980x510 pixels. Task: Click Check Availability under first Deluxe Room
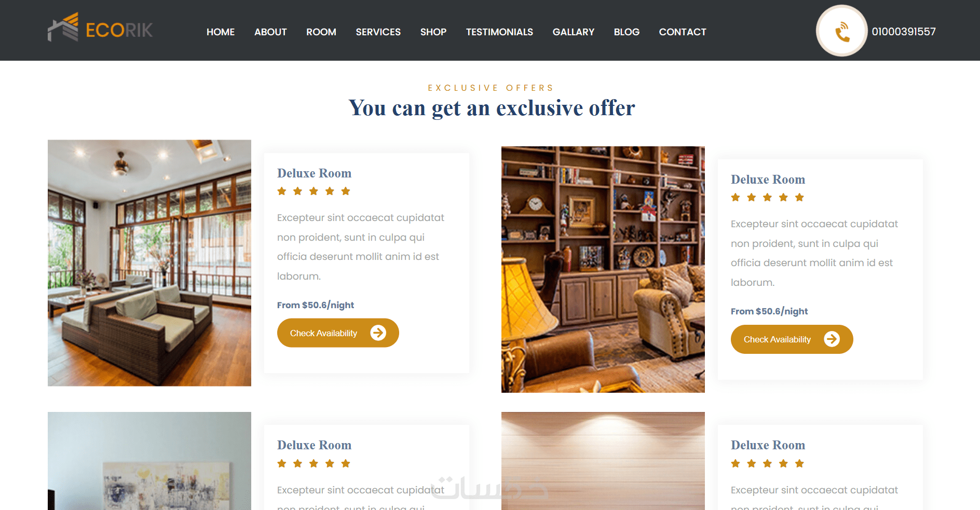[x=338, y=333]
